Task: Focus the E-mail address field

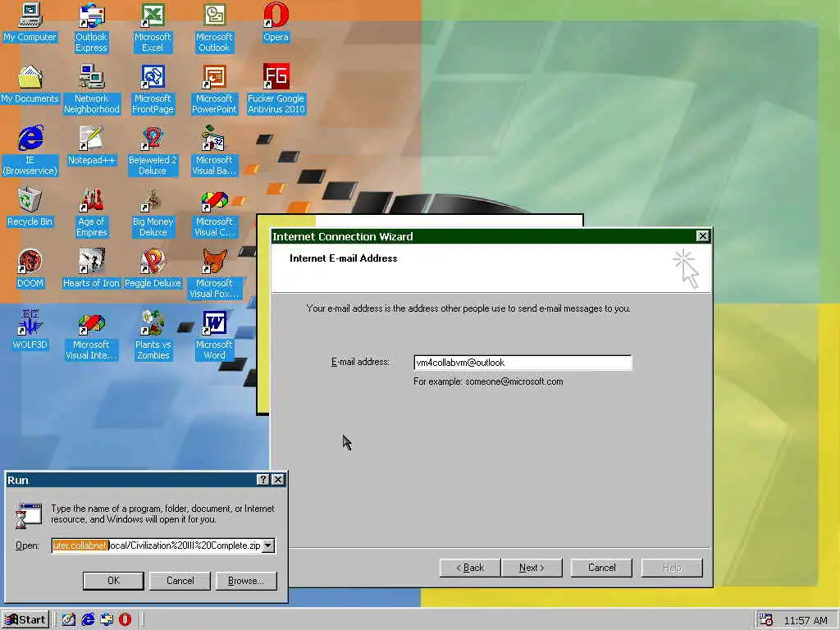Action: [523, 363]
